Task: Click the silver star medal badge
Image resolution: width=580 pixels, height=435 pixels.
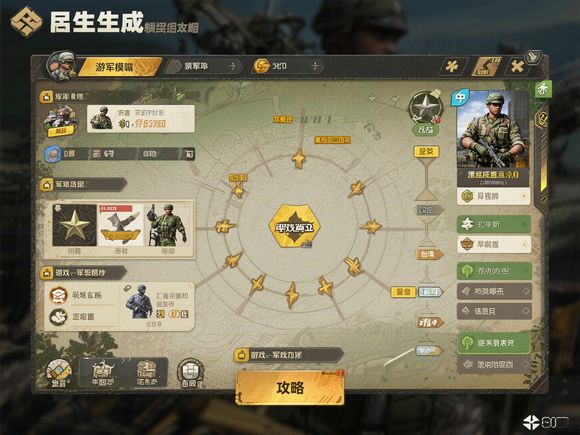Action: click(425, 107)
